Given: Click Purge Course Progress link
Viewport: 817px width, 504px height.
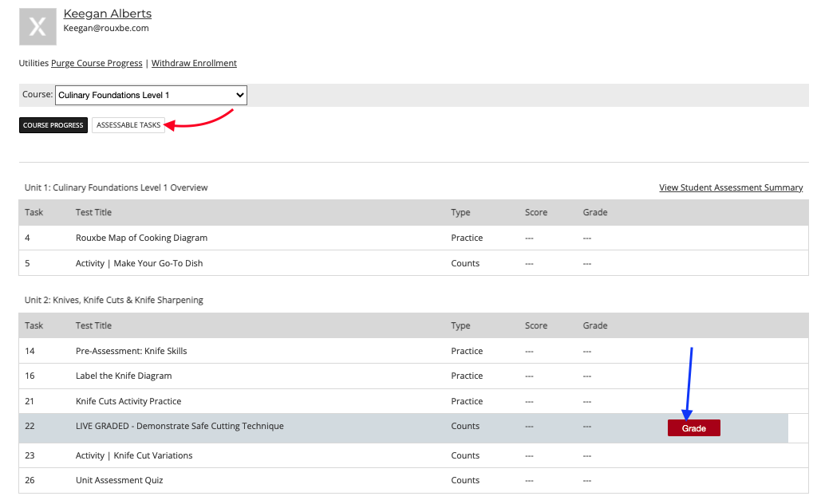Looking at the screenshot, I should 97,63.
